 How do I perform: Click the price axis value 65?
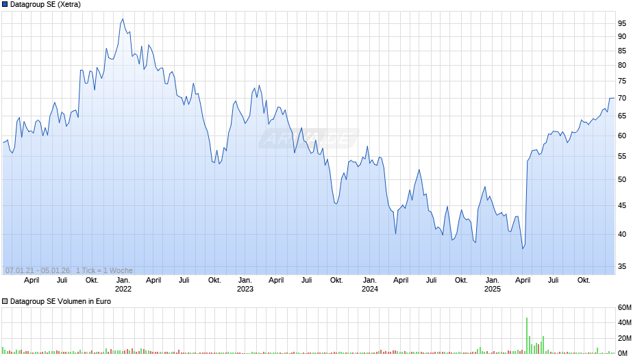pyautogui.click(x=622, y=116)
